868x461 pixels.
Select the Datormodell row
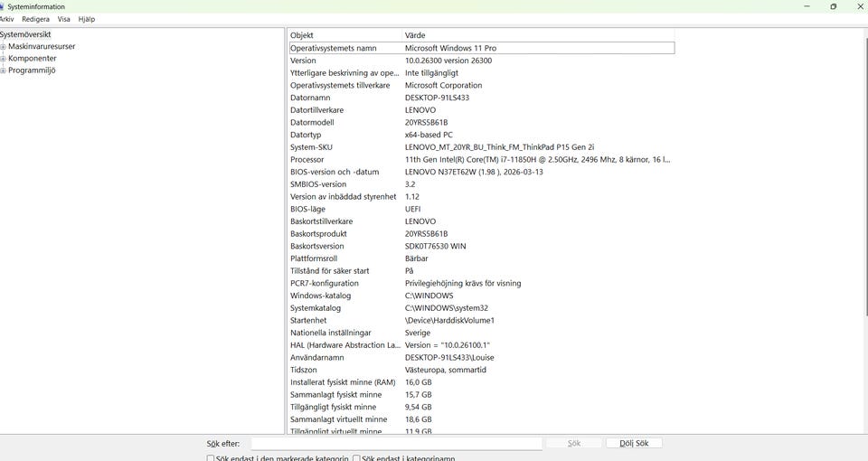482,122
